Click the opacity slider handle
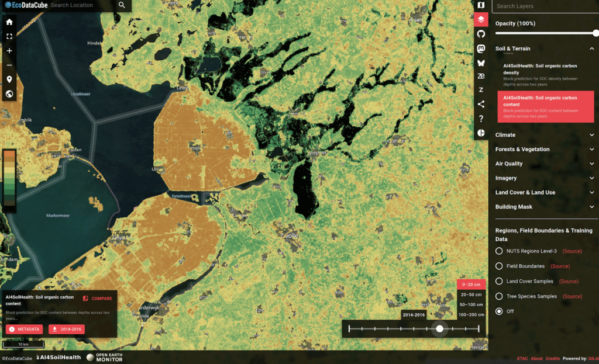 click(x=595, y=33)
